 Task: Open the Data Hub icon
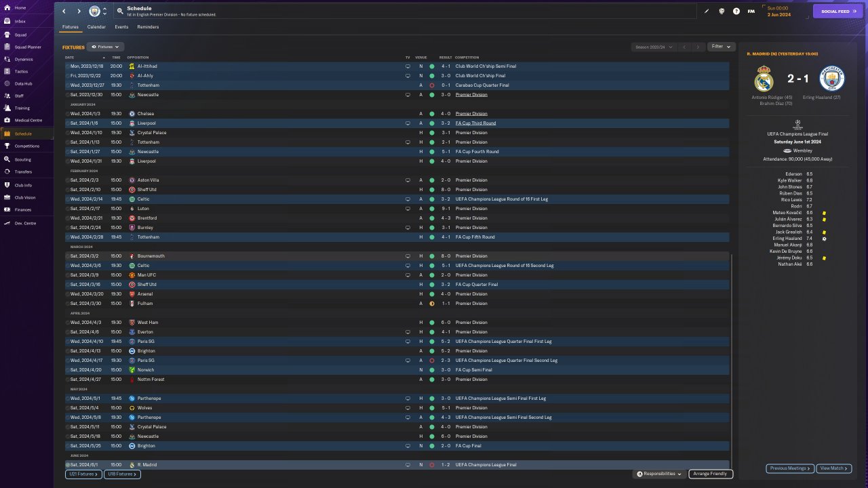coord(7,83)
